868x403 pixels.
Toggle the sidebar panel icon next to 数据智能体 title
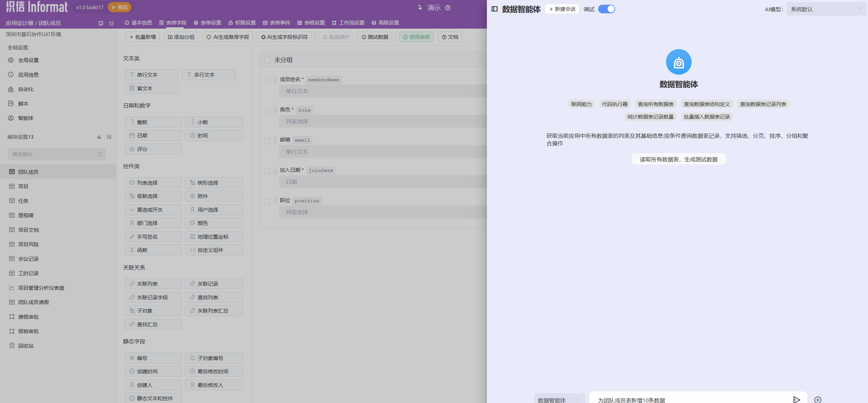(494, 9)
